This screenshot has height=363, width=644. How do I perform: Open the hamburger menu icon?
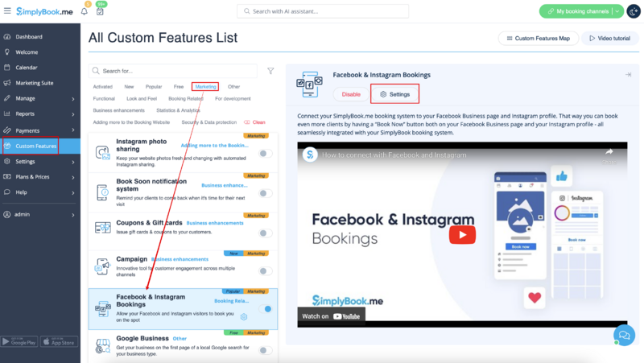click(7, 10)
